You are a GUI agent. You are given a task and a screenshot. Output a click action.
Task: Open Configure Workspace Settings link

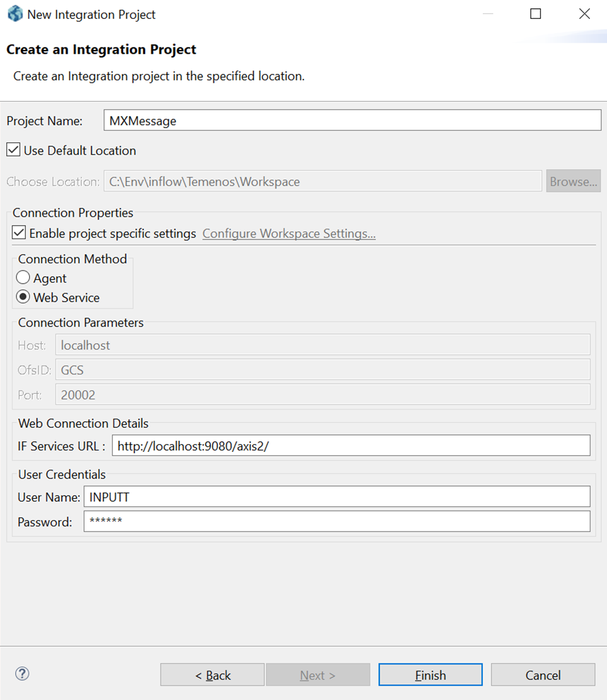tap(289, 234)
